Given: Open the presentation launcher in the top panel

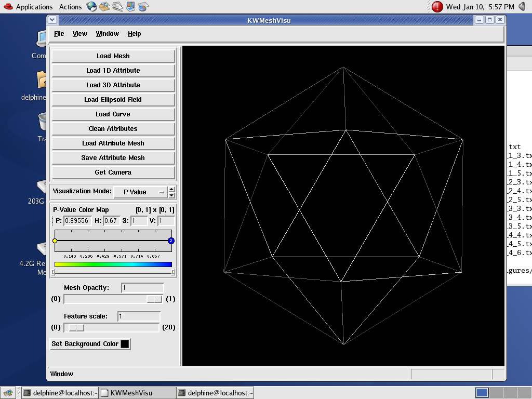Looking at the screenshot, I should [x=131, y=7].
